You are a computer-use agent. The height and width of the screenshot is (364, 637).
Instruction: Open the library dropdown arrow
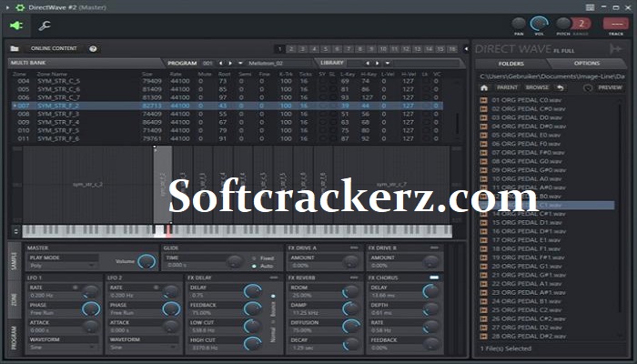pos(388,63)
